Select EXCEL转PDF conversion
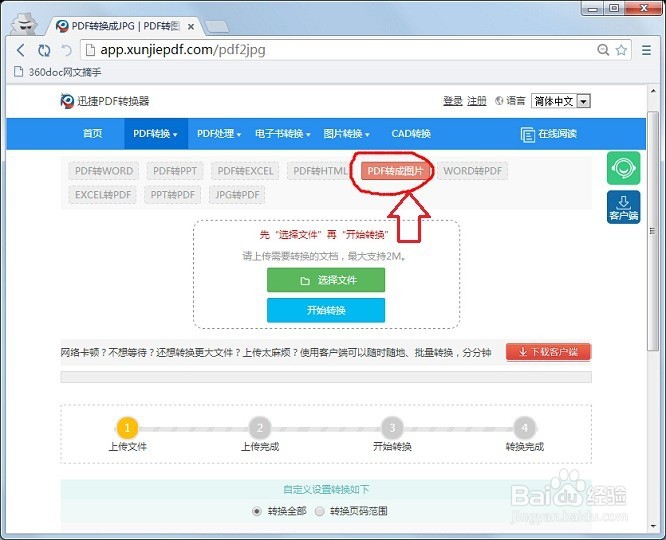This screenshot has height=540, width=666. pyautogui.click(x=102, y=195)
